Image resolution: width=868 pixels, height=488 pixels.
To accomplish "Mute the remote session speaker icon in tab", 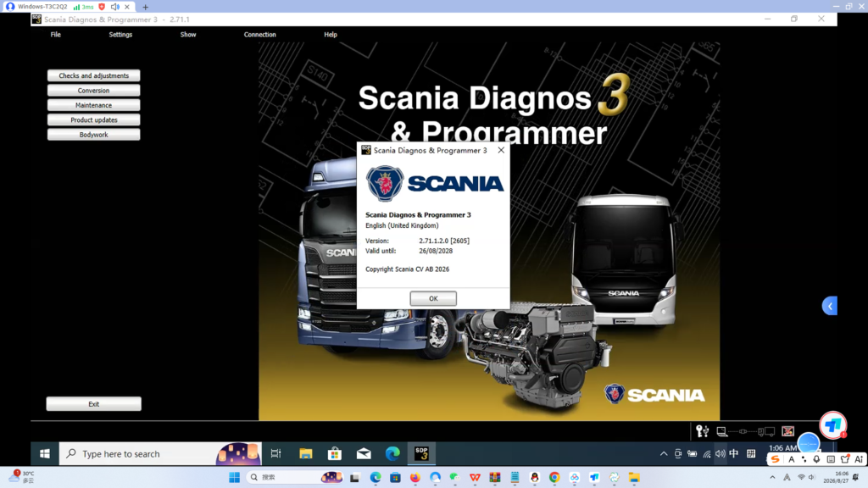I will click(115, 7).
